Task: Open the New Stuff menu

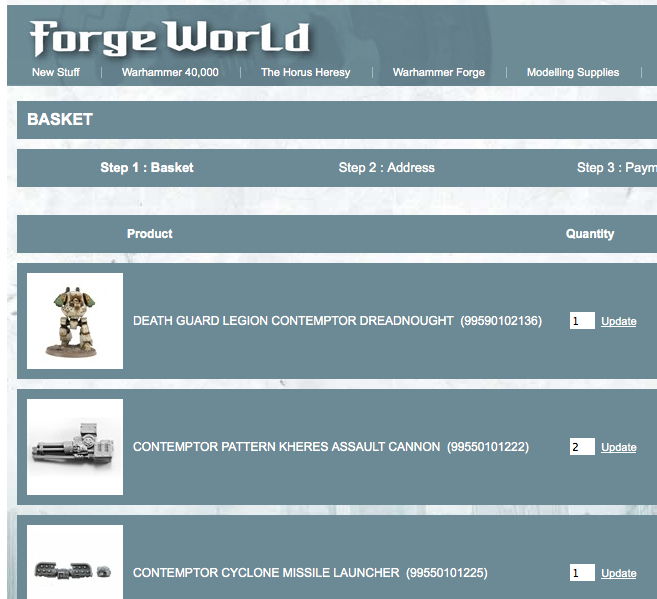Action: [x=56, y=72]
